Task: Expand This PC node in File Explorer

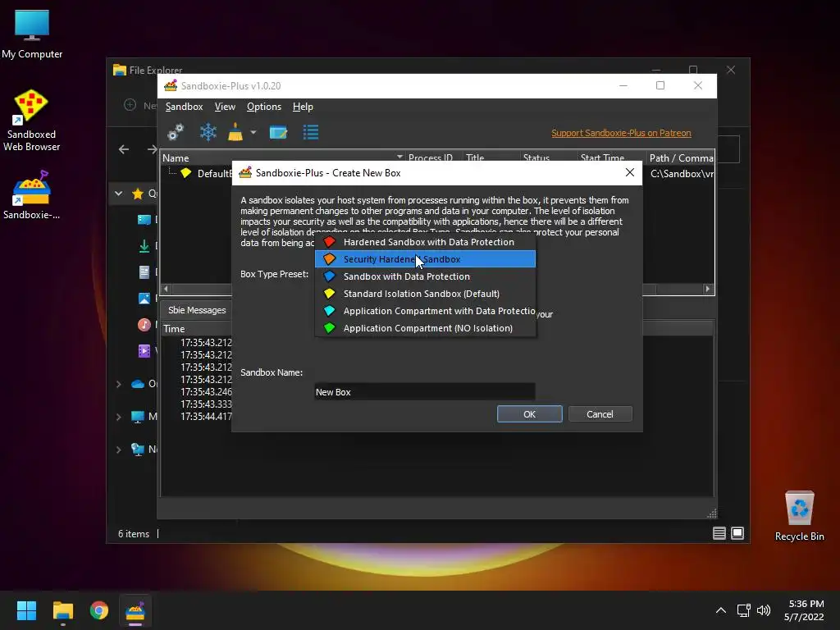Action: tap(118, 417)
